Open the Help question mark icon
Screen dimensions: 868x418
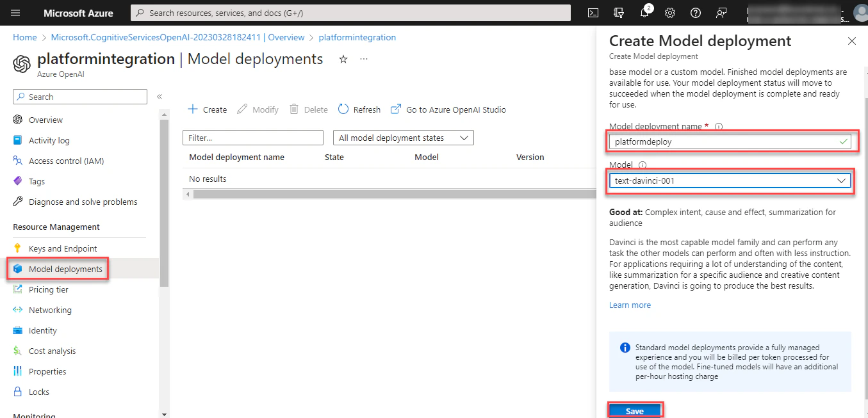click(x=696, y=13)
